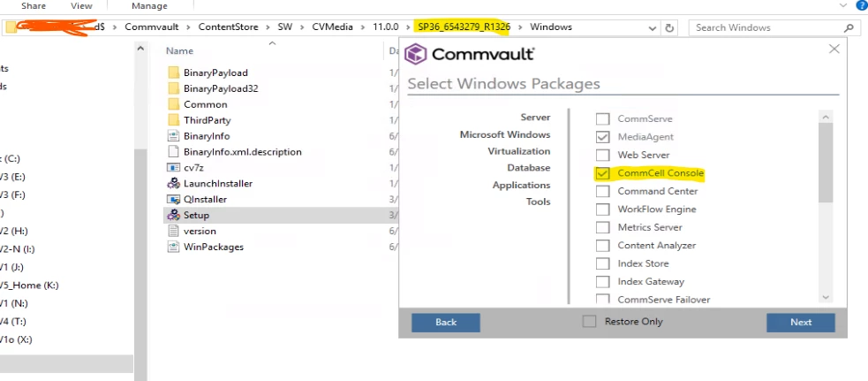
Task: Select the Home (K:) drive in navigation pane
Action: (x=29, y=285)
